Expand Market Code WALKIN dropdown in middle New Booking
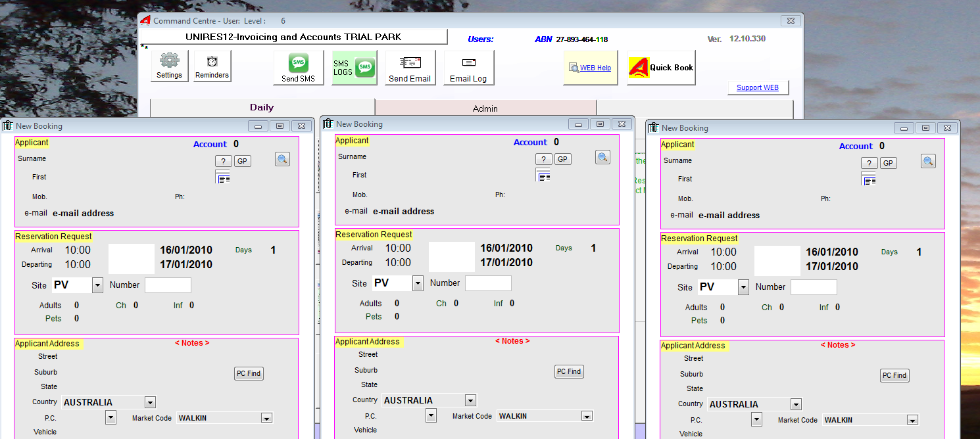This screenshot has width=980, height=439. pyautogui.click(x=587, y=416)
